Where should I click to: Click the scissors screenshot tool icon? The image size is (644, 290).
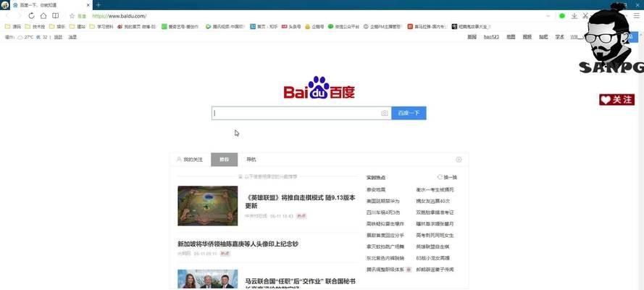[585, 16]
